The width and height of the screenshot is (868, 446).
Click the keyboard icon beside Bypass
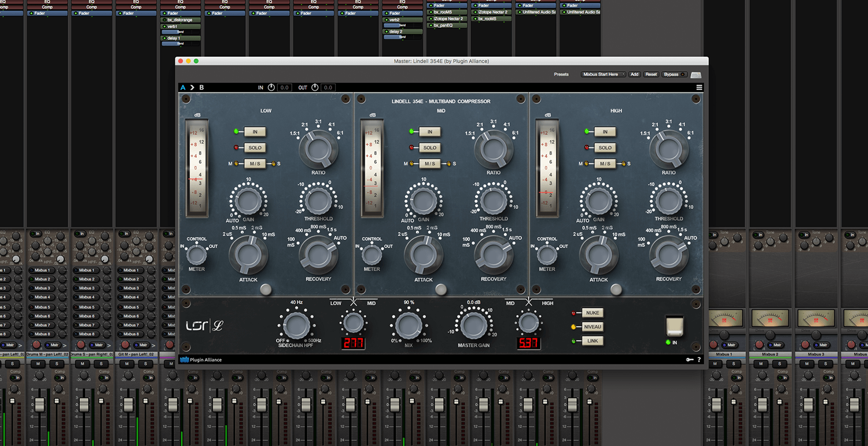tap(696, 75)
